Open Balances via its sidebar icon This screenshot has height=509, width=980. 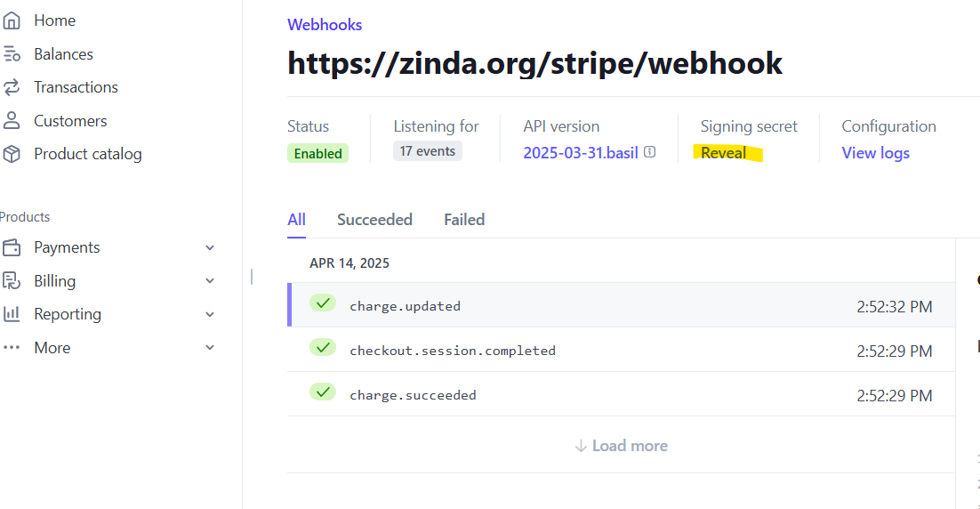coord(12,54)
